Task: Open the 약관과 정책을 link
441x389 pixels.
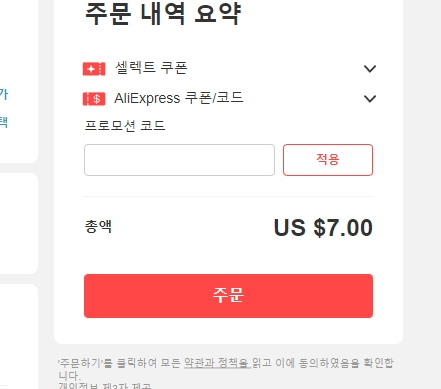Action: point(217,363)
